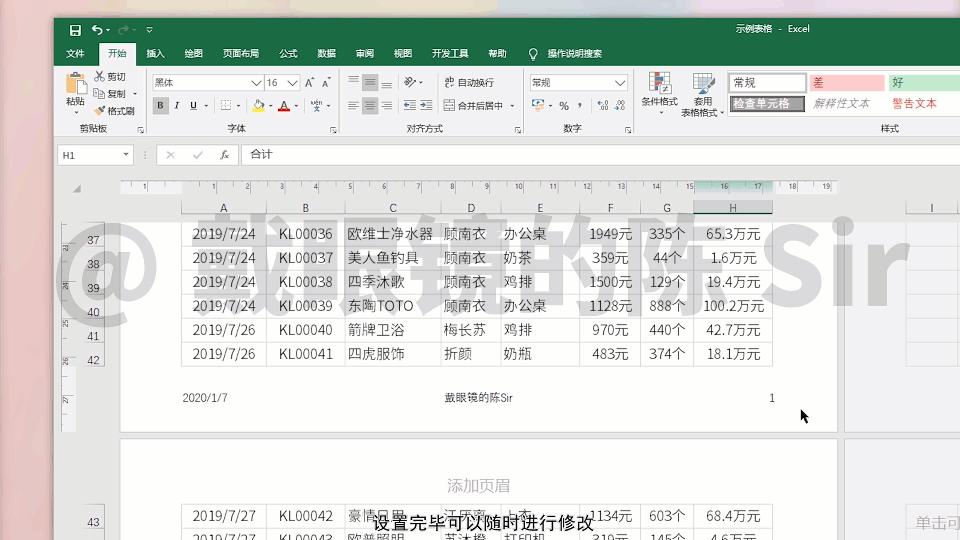
Task: Open the Name Box dropdown arrow
Action: (x=126, y=155)
